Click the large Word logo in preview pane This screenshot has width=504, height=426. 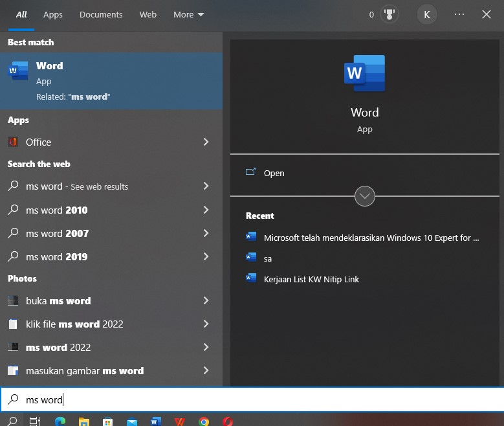[364, 73]
